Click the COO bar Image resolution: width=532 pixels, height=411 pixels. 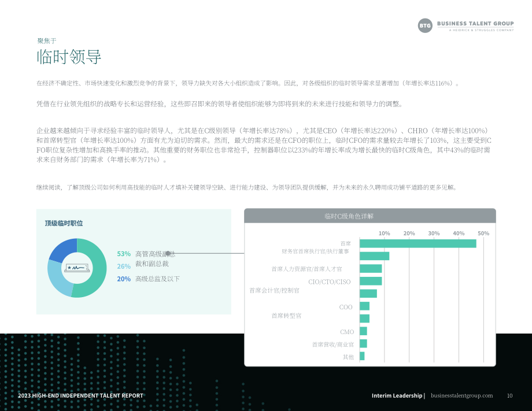365,306
